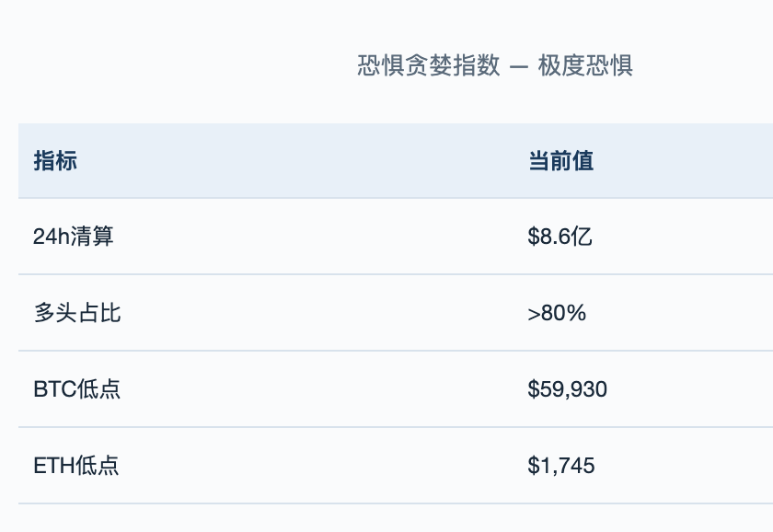773x532 pixels.
Task: Click the "24h" text in first row
Action: click(x=52, y=237)
